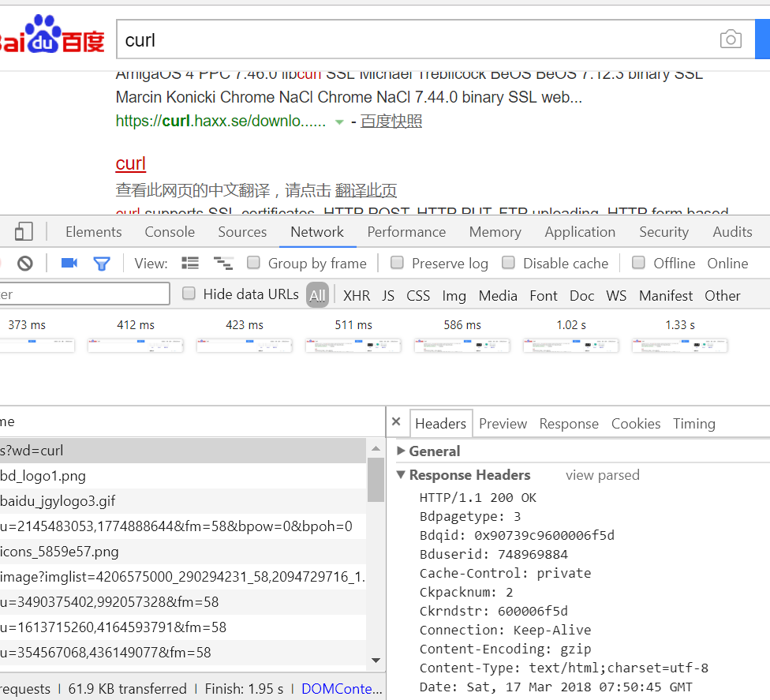Open the Elements tab
Image resolution: width=770 pixels, height=700 pixels.
point(93,232)
